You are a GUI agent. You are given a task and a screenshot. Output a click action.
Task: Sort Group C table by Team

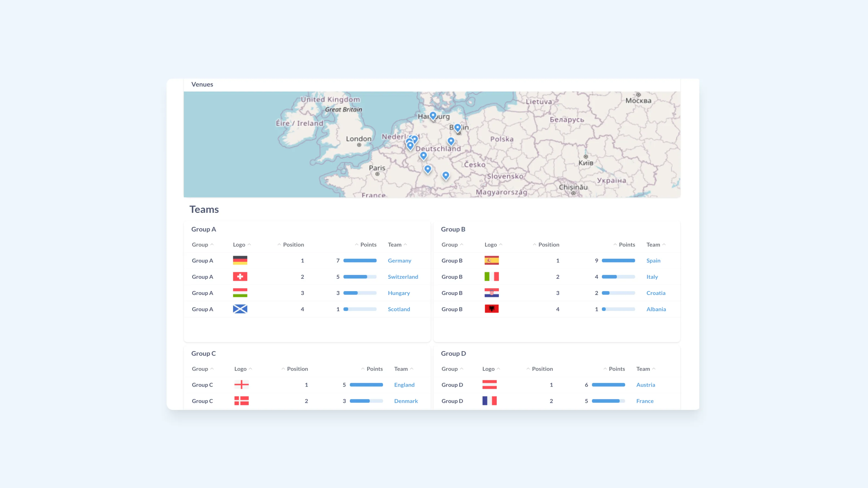(x=404, y=369)
